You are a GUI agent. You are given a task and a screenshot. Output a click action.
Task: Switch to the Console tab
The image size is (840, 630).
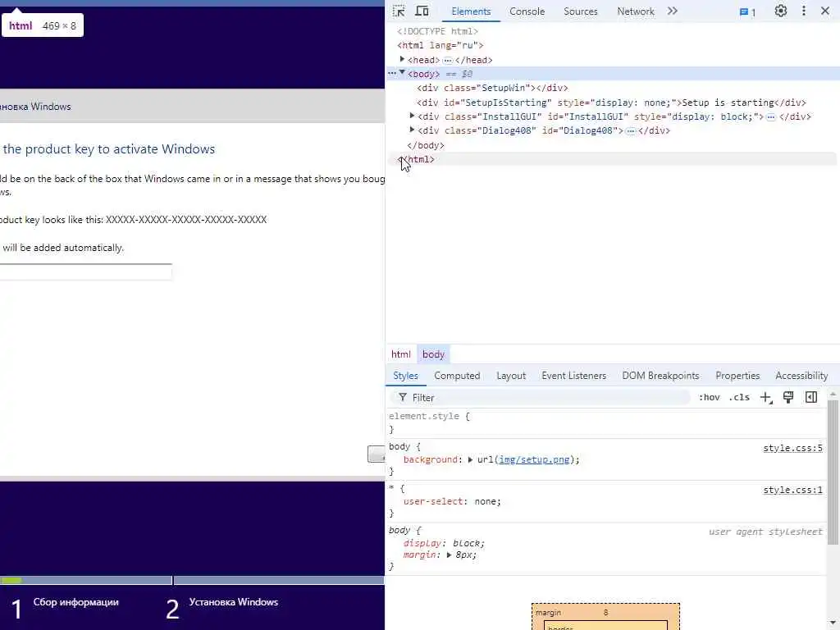coord(527,11)
